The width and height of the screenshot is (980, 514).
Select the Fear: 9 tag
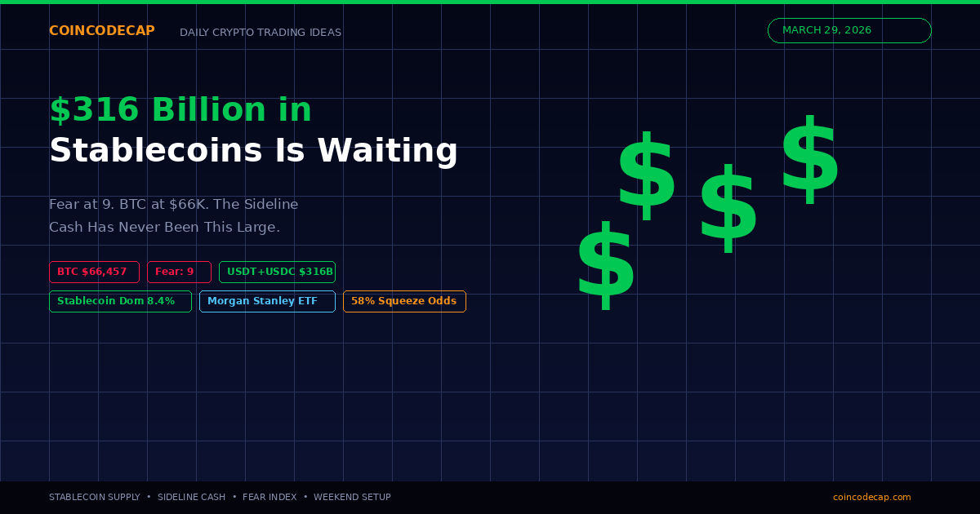[x=179, y=272]
